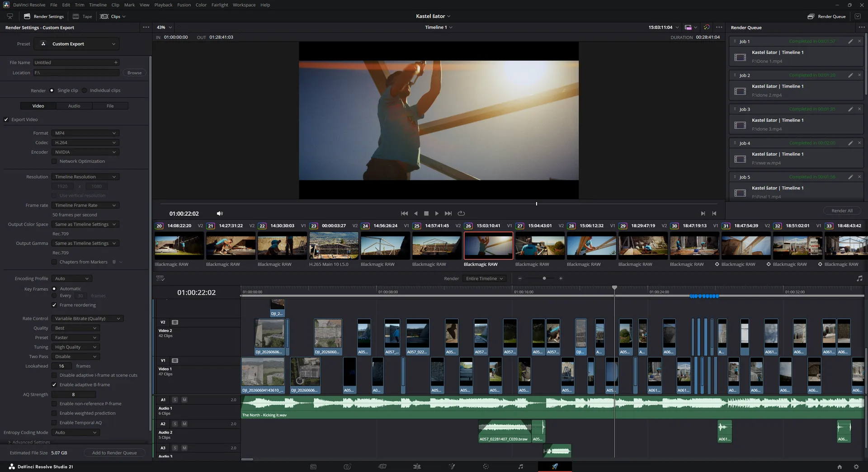Viewport: 868px width, 472px height.
Task: Open the Fairlight menu
Action: tap(220, 5)
